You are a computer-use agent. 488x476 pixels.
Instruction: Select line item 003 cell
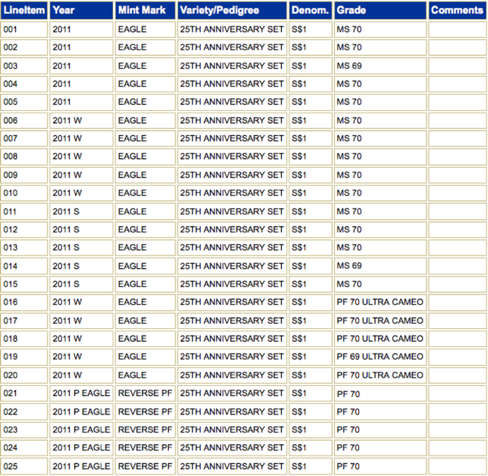(24, 66)
